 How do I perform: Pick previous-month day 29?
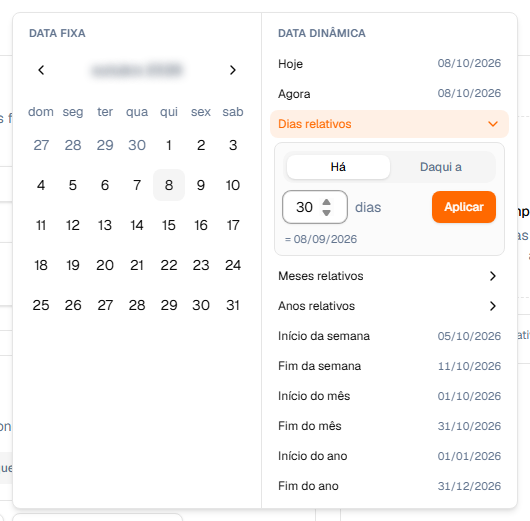(105, 145)
